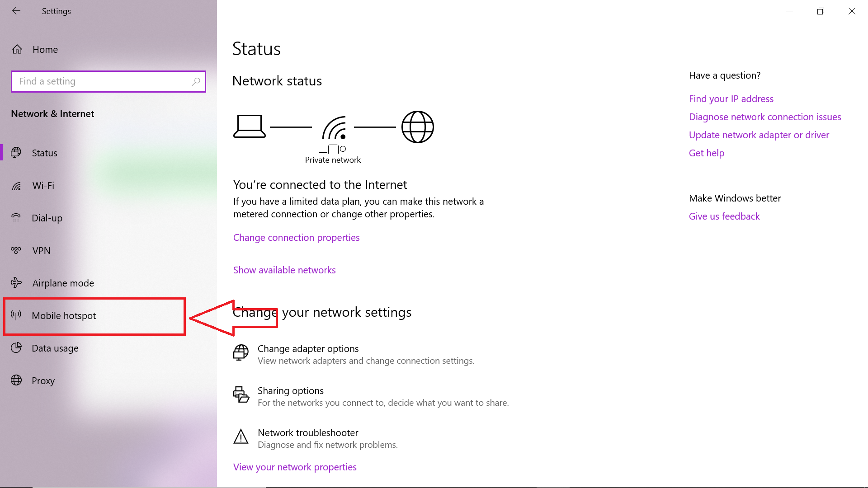Open Give us feedback link

pos(724,216)
